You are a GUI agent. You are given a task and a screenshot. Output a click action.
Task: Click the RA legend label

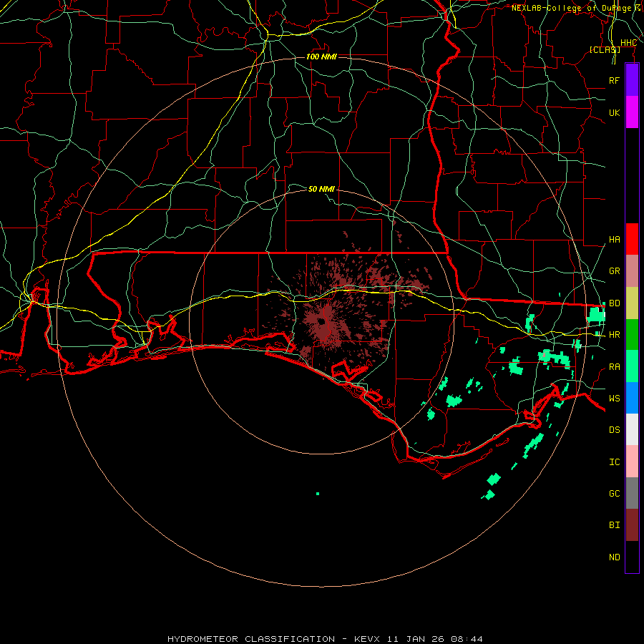point(614,367)
